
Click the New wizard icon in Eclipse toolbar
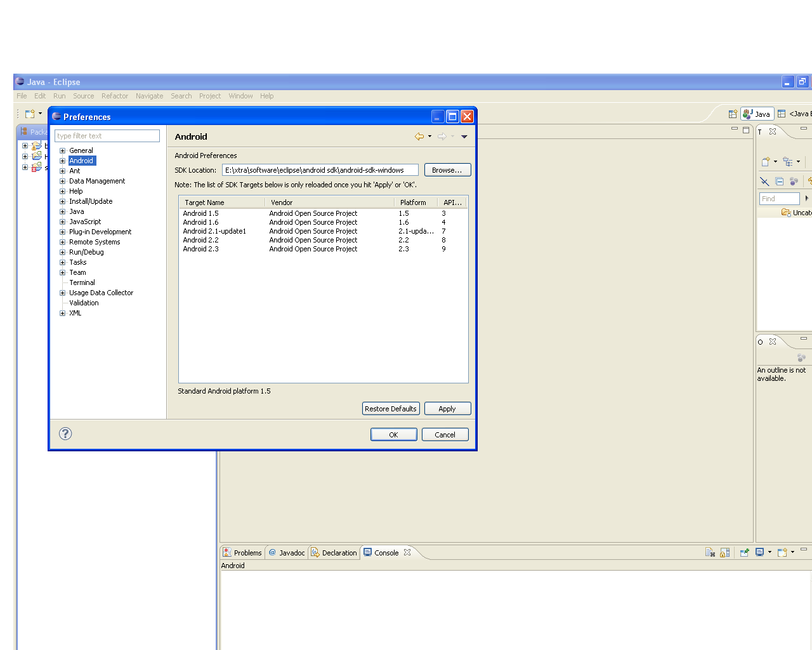click(30, 114)
